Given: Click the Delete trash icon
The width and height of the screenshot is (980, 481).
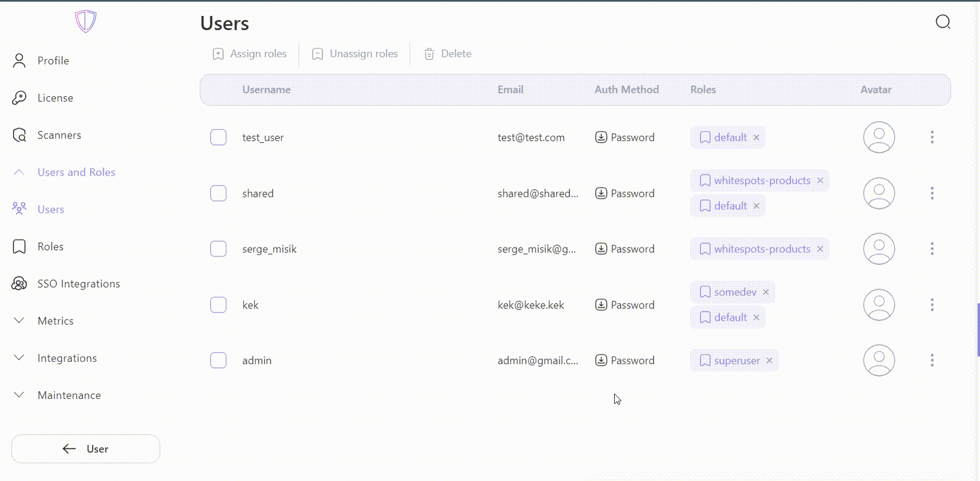Looking at the screenshot, I should tap(429, 54).
